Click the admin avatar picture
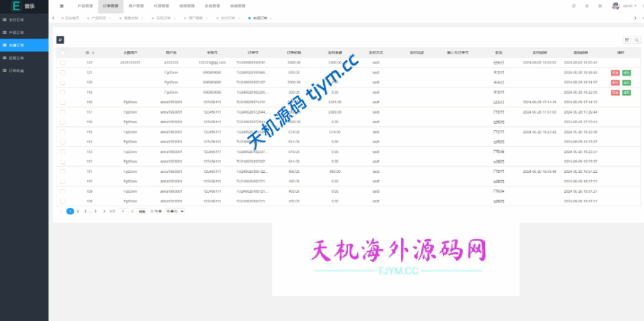644x321 pixels. 615,6
